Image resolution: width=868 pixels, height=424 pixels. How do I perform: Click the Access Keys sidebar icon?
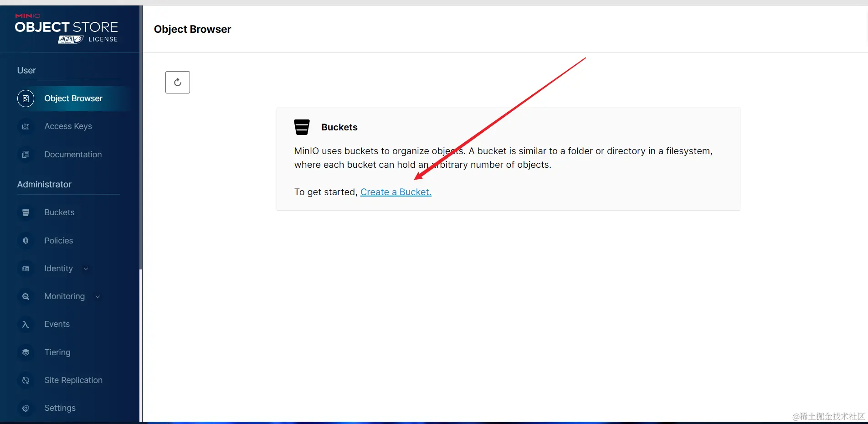(x=26, y=126)
